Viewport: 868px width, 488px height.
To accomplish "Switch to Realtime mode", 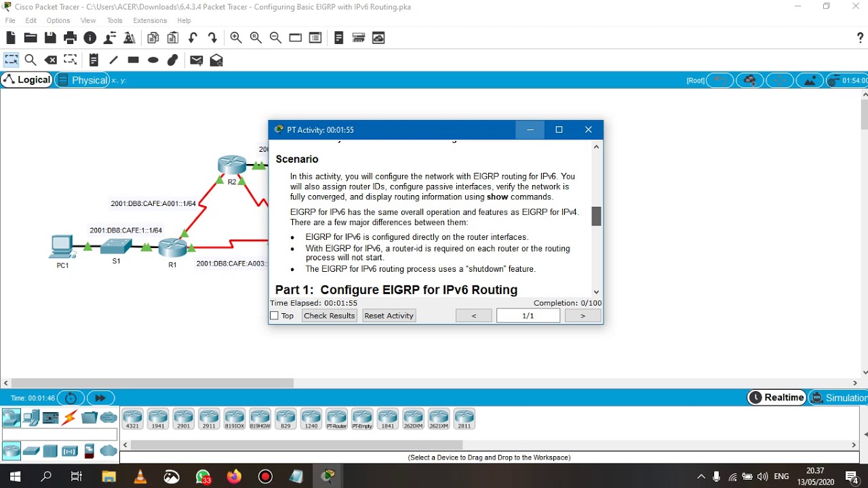I will point(776,398).
